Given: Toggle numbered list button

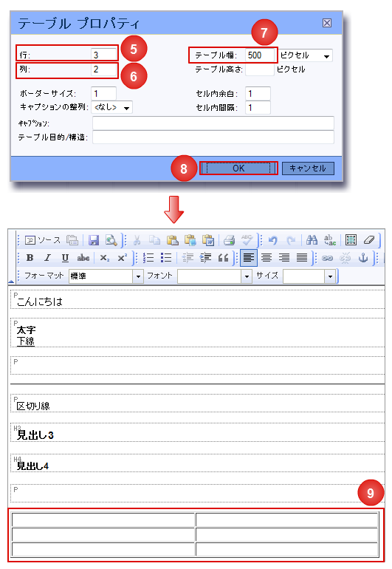Looking at the screenshot, I should click(148, 258).
